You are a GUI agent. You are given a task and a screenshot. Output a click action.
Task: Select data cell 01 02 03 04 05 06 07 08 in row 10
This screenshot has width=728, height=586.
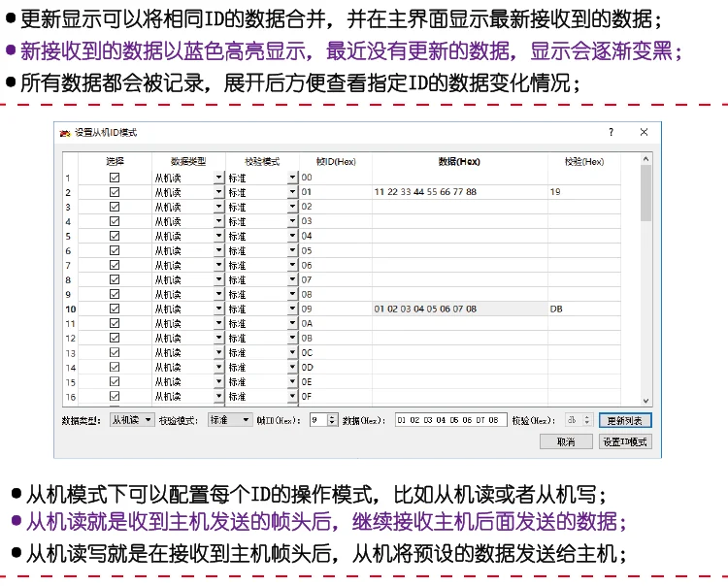(460, 309)
